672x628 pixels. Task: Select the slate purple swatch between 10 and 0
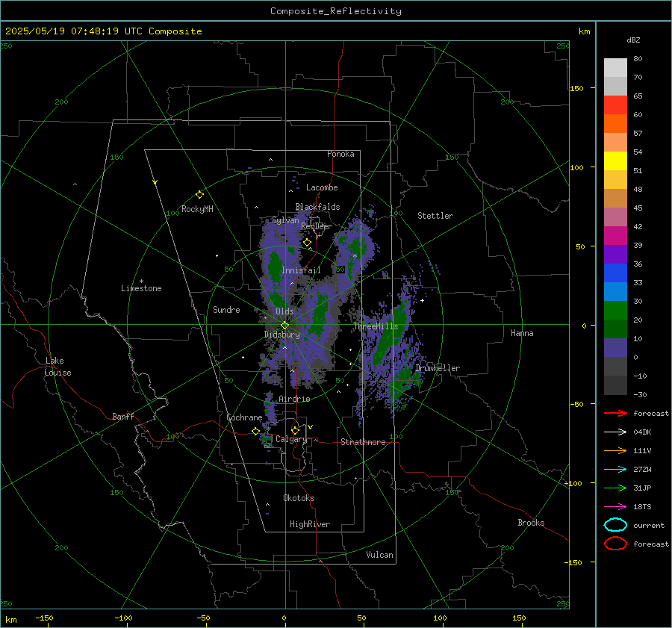coord(615,348)
